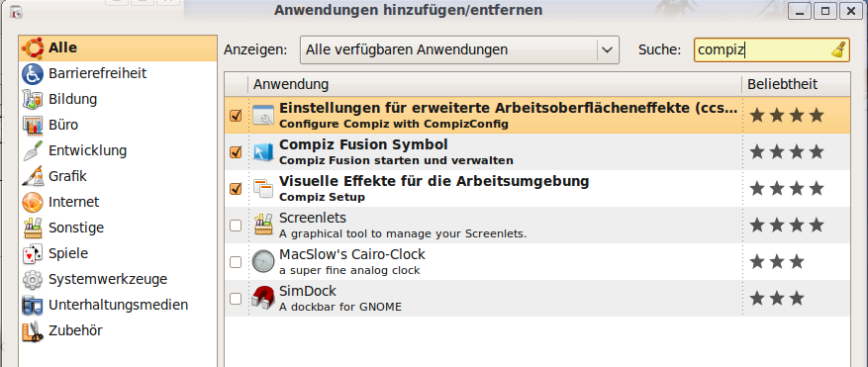
Task: Select the Spiele playing cards icon
Action: 33,253
